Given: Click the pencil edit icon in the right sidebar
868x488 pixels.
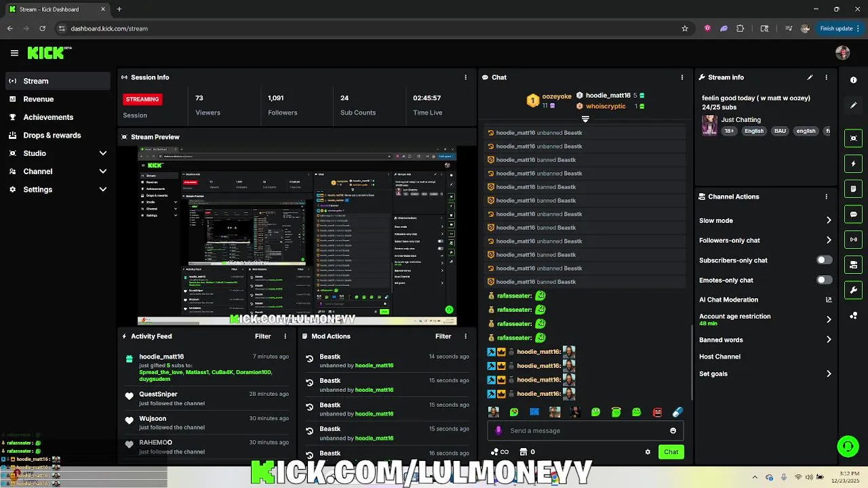Looking at the screenshot, I should (x=854, y=105).
